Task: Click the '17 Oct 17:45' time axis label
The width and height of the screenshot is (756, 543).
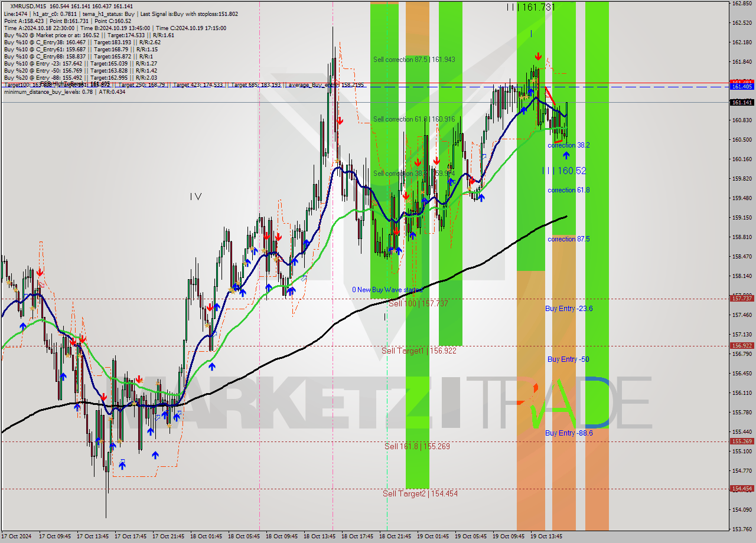Action: tap(131, 537)
